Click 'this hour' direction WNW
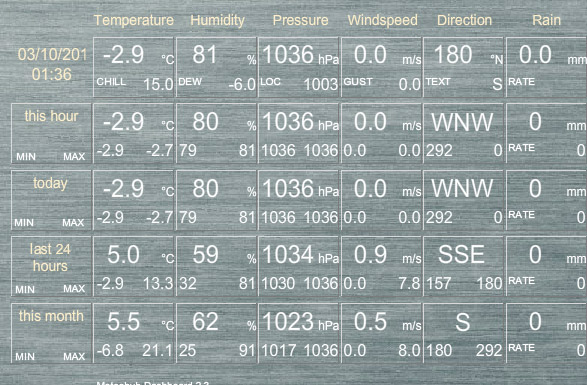 [462, 122]
